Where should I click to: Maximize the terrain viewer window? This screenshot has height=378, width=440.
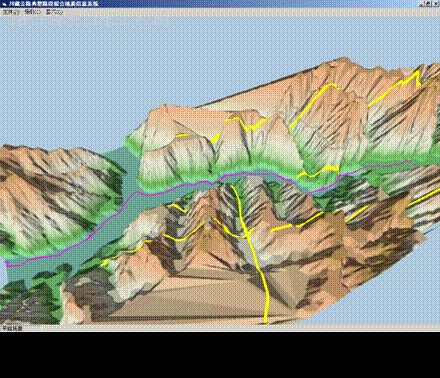[429, 4]
